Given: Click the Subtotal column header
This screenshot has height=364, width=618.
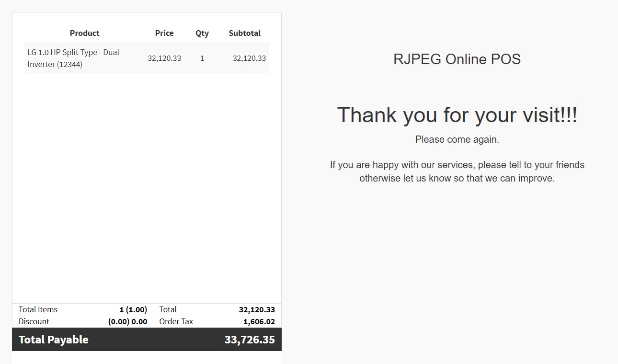Looking at the screenshot, I should [244, 33].
